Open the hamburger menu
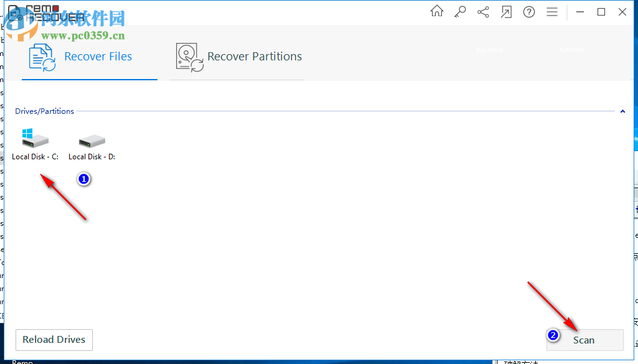The height and width of the screenshot is (364, 638). pyautogui.click(x=551, y=12)
